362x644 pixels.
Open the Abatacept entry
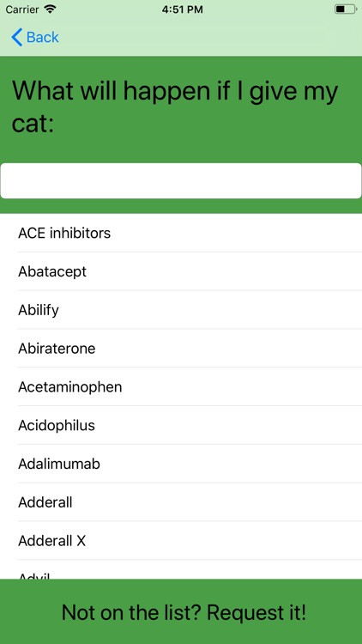(x=181, y=271)
